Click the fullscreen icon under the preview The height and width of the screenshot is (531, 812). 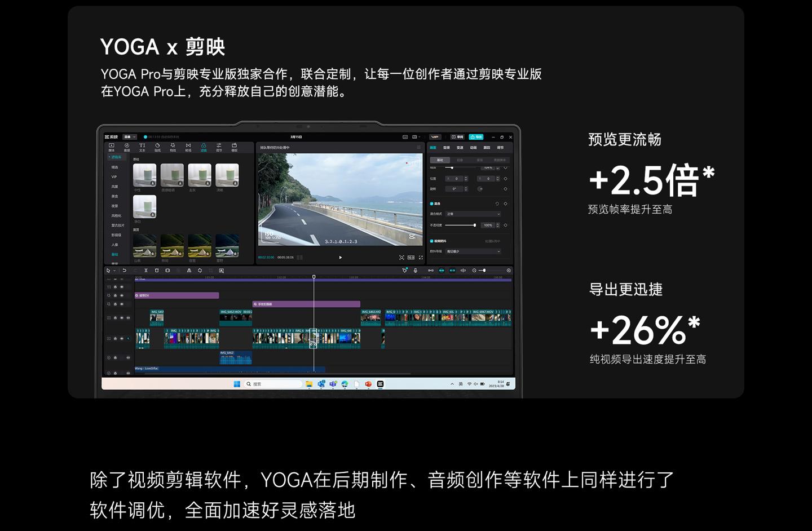coord(421,258)
